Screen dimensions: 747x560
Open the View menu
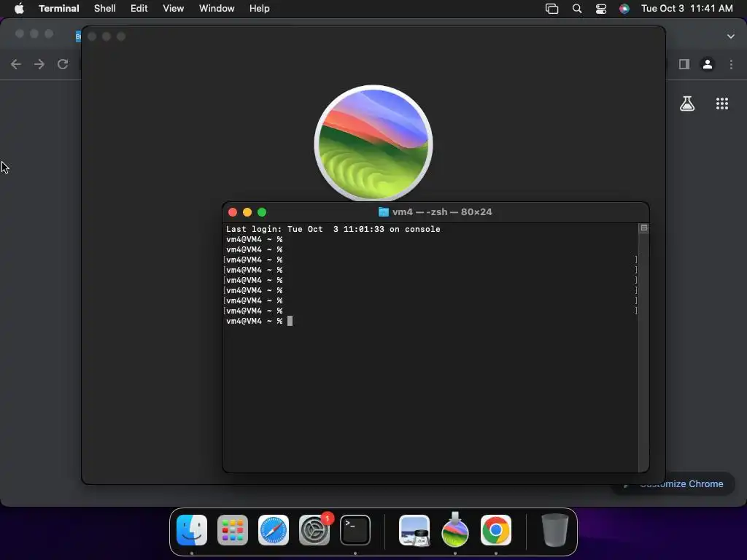tap(174, 9)
